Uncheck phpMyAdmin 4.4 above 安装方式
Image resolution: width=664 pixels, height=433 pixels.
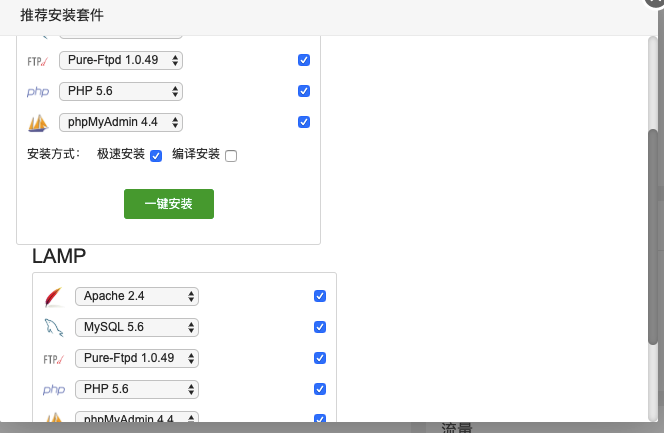304,122
